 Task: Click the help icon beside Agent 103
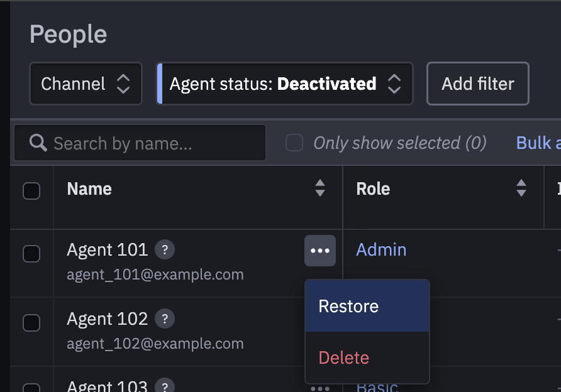(x=165, y=386)
